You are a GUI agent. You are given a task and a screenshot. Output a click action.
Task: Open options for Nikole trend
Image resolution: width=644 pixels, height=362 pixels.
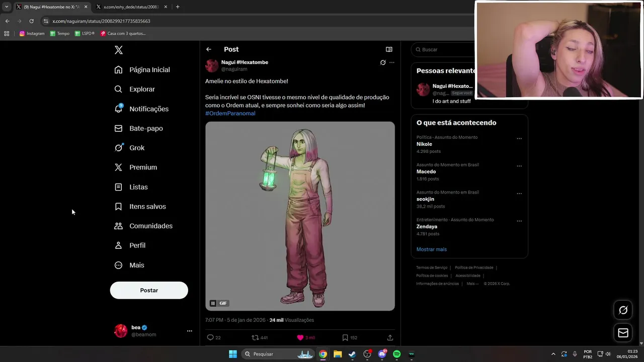519,139
